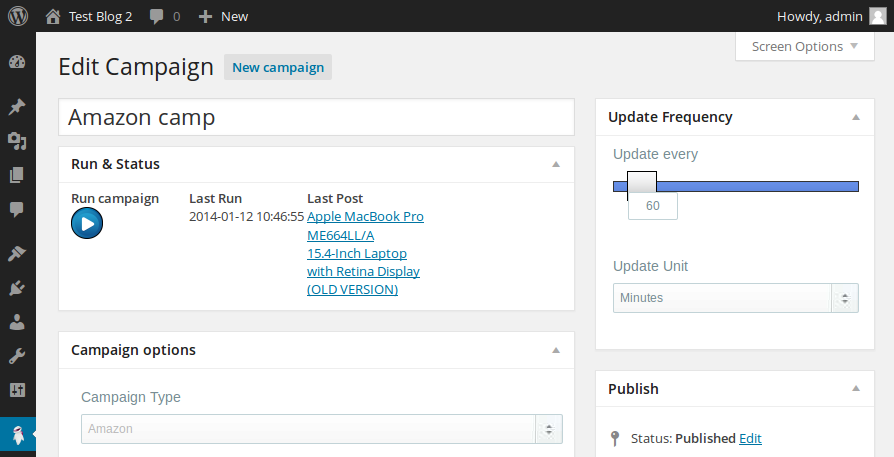Click the Last Run timestamp 2014-01-12 10:46:55

click(x=246, y=217)
